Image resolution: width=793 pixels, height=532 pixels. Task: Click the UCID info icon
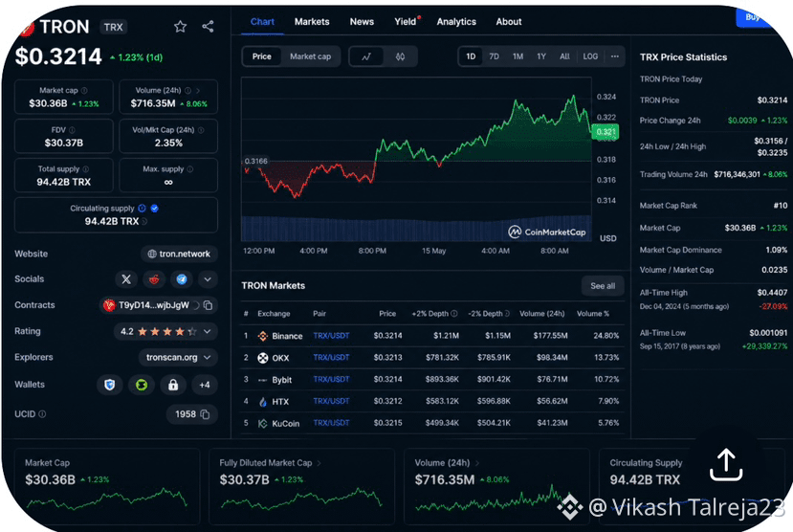pyautogui.click(x=42, y=414)
